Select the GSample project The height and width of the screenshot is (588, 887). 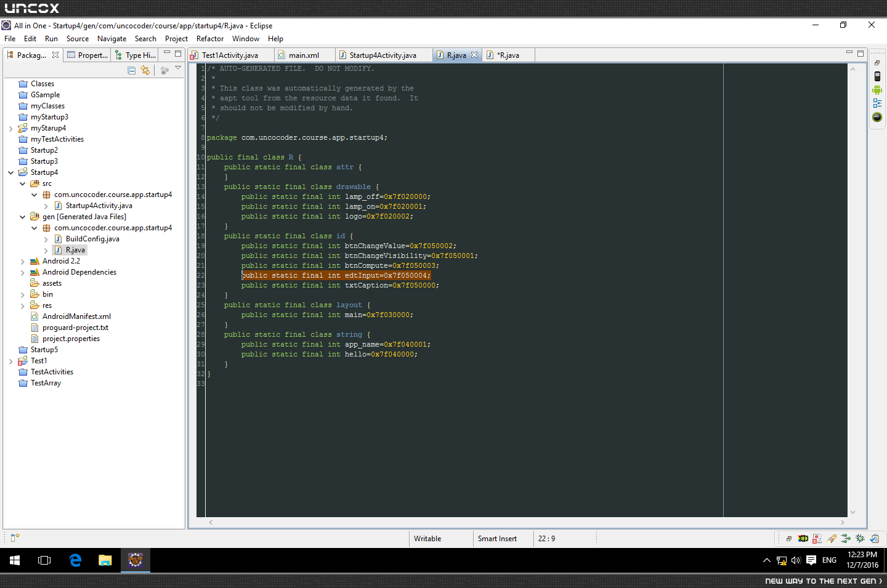pos(45,95)
